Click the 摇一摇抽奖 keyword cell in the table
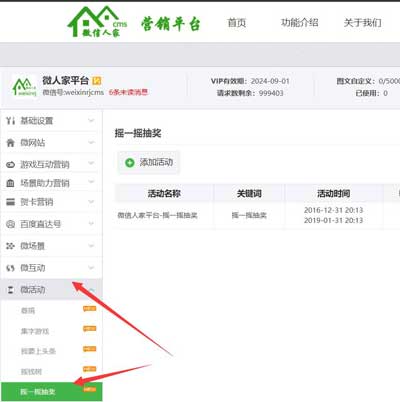This screenshot has width=400, height=402. (249, 215)
